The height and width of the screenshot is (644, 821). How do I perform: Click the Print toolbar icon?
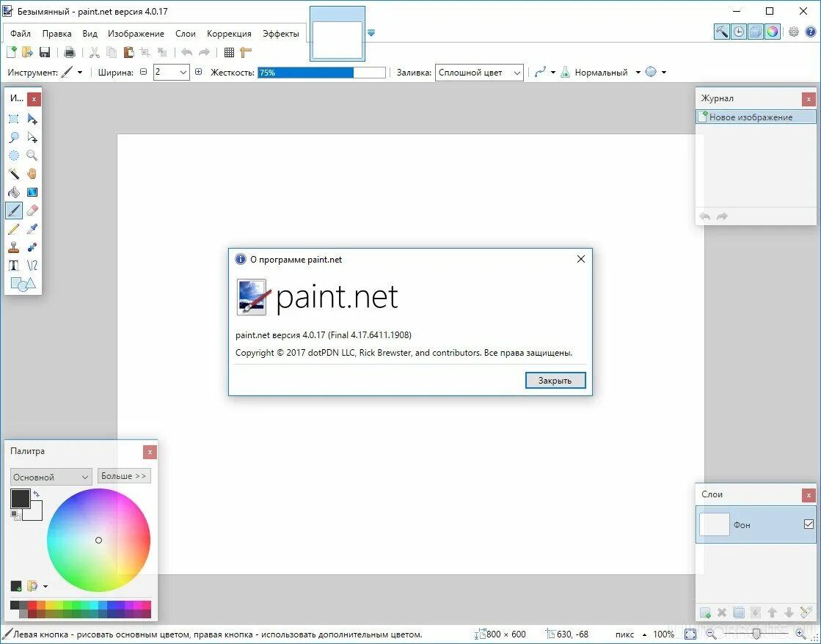click(x=69, y=52)
